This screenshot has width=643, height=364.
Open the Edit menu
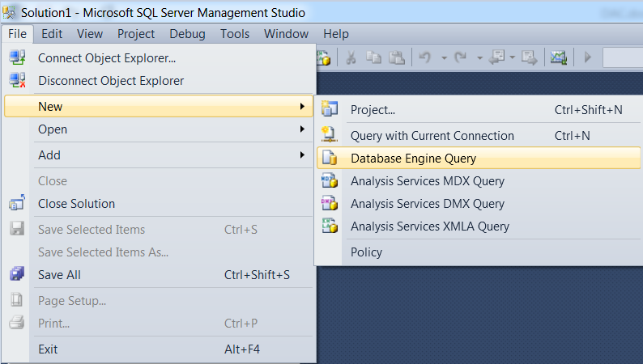(x=52, y=34)
